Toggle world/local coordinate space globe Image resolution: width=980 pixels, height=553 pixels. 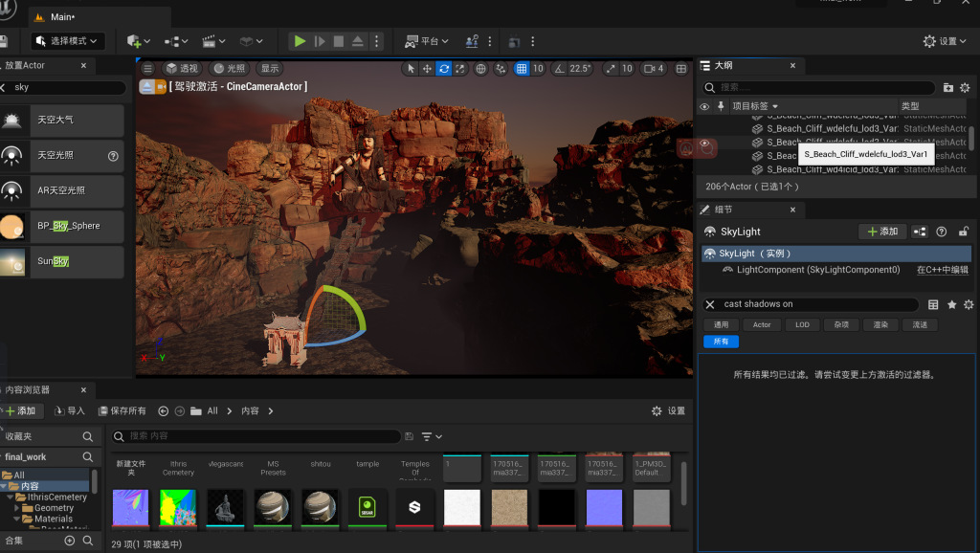[480, 68]
